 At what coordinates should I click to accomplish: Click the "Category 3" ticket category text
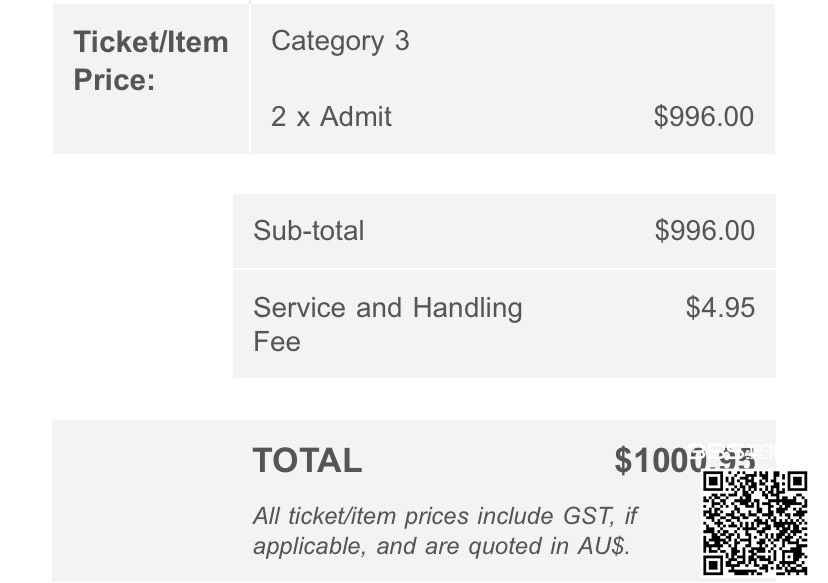(340, 41)
